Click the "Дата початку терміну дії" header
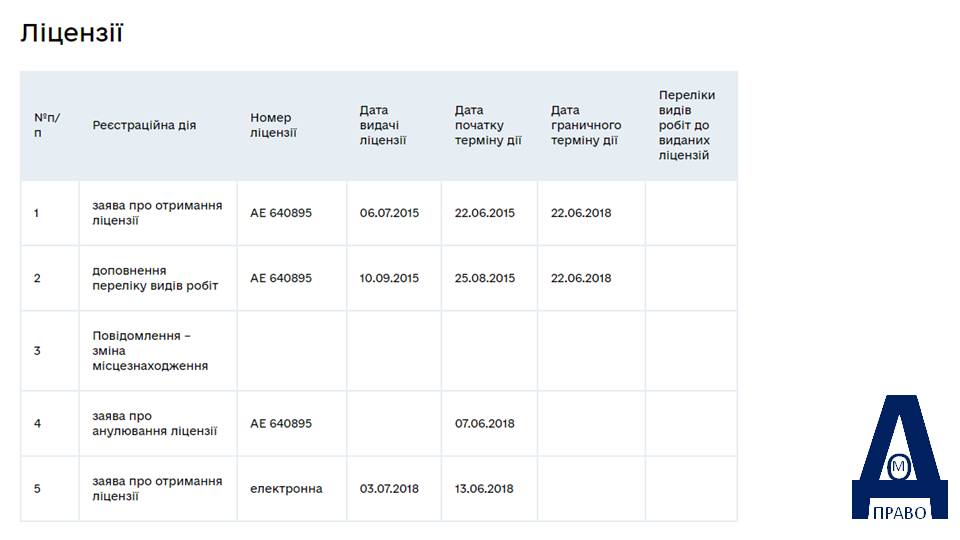This screenshot has width=960, height=540. 488,125
